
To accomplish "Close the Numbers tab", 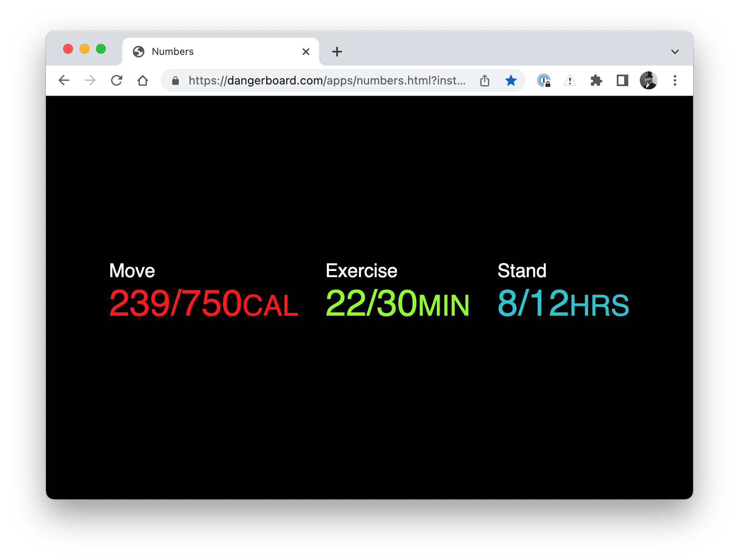I will tap(306, 52).
